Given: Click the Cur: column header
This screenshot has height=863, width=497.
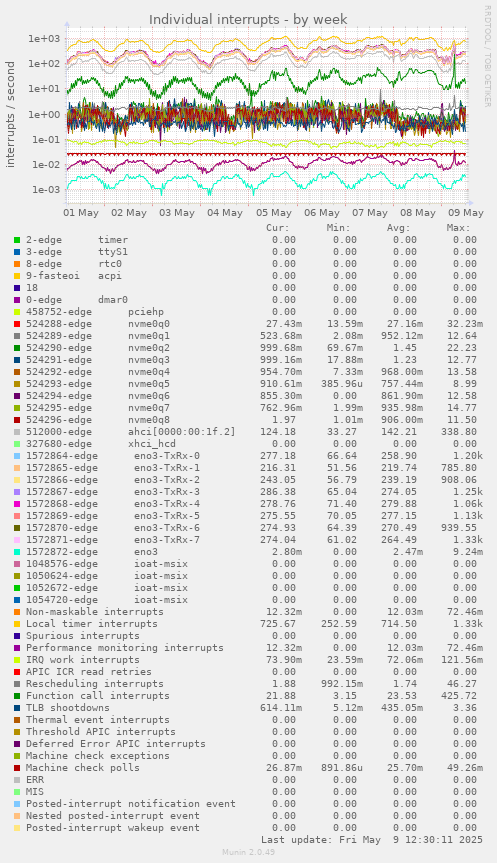Looking at the screenshot, I should tap(278, 228).
